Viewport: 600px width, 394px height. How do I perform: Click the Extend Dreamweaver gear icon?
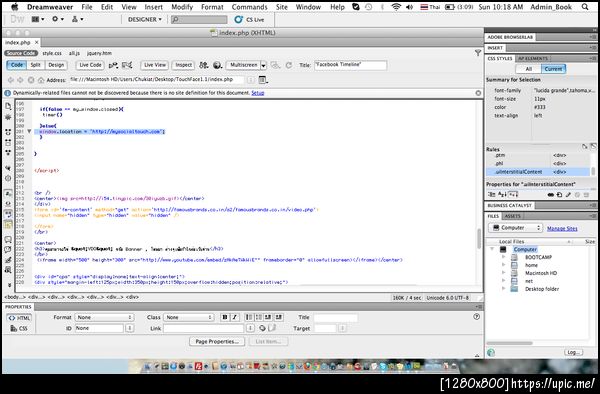[58, 19]
